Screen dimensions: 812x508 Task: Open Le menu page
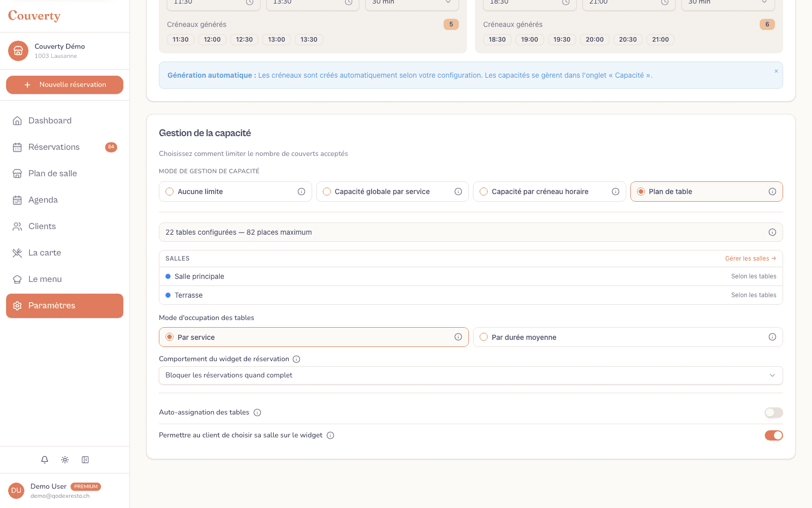coord(64,279)
